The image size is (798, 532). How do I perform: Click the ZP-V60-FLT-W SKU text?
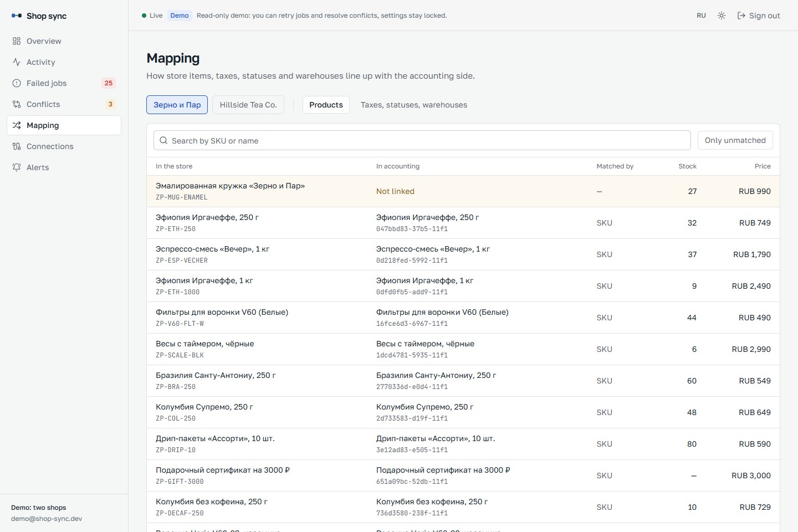click(180, 324)
